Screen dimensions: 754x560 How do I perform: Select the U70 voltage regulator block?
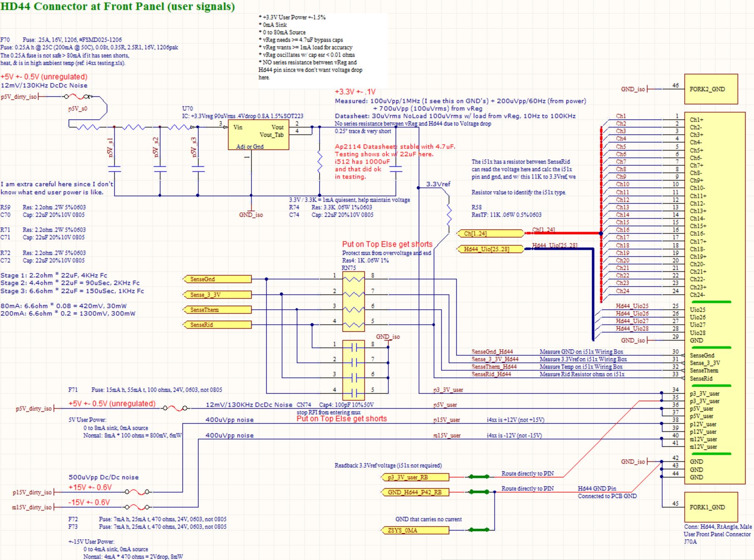258,135
